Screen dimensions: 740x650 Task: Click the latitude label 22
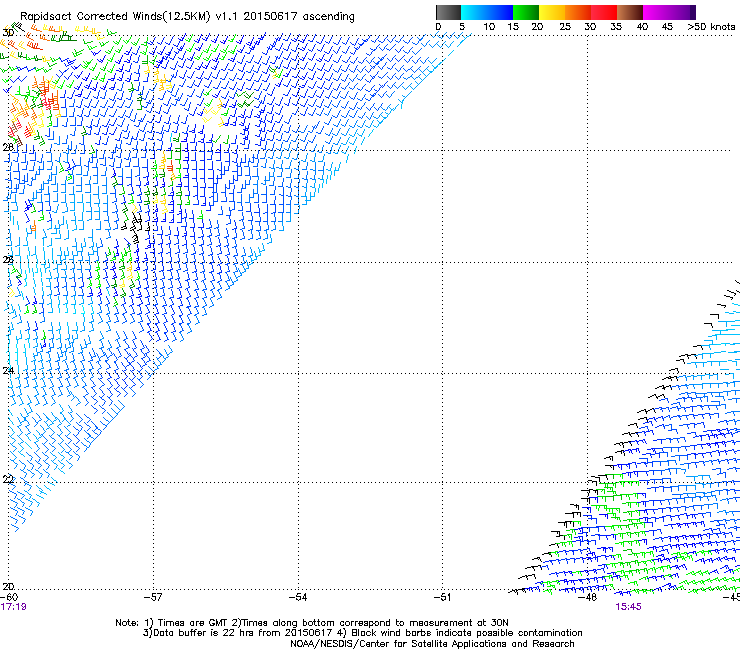pos(8,479)
